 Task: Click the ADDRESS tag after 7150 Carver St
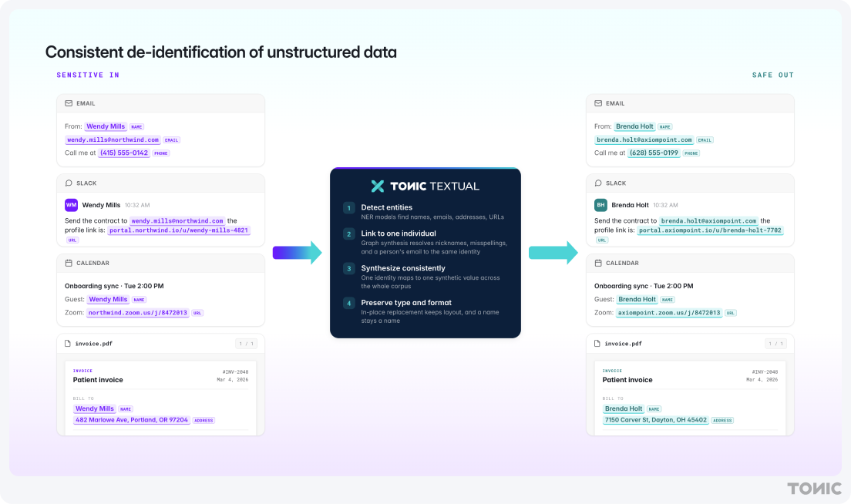pos(722,421)
